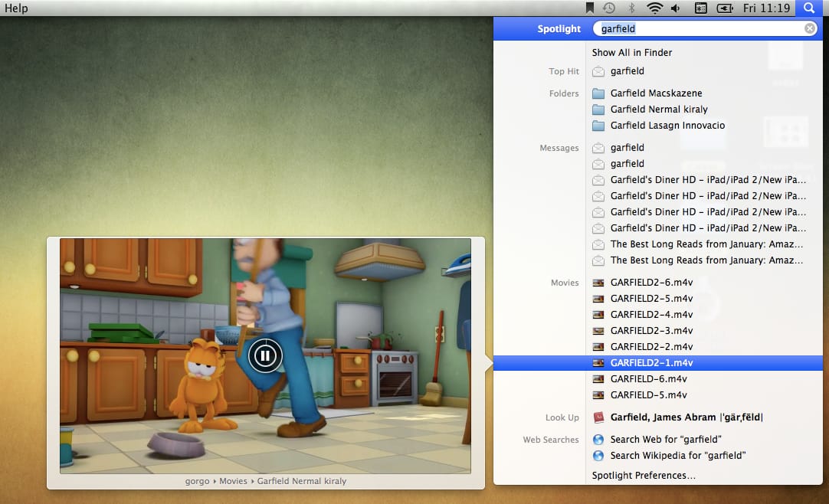Click the dictionary icon in Look Up row
This screenshot has height=504, width=829.
click(x=598, y=417)
